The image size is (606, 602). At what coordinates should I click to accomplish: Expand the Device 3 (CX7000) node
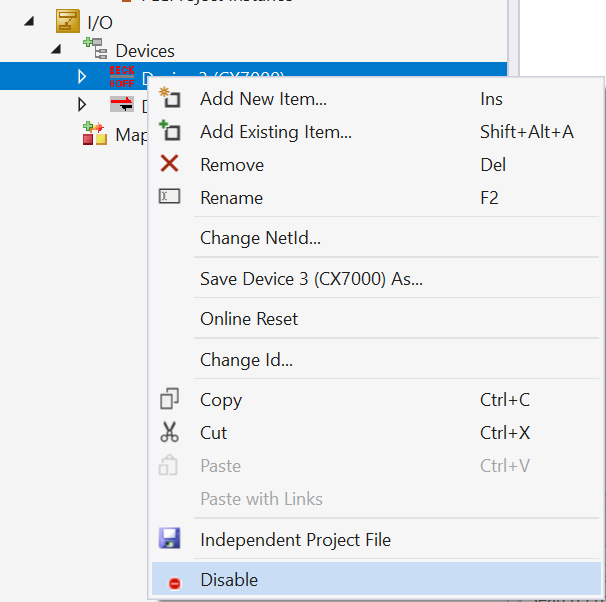(82, 77)
